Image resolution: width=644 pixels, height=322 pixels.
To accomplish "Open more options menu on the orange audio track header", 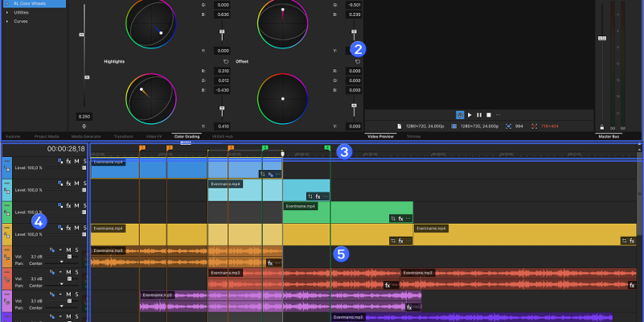I will tap(6, 250).
